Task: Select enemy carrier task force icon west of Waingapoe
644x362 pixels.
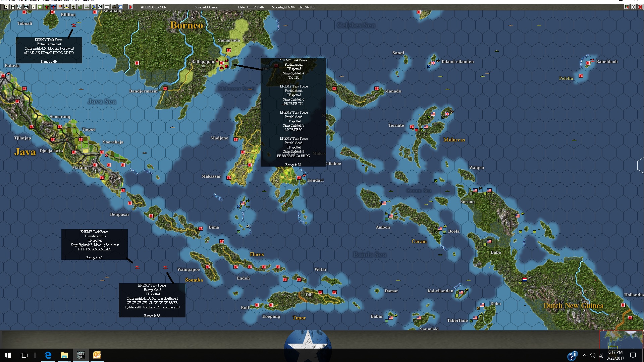Action: [165, 267]
